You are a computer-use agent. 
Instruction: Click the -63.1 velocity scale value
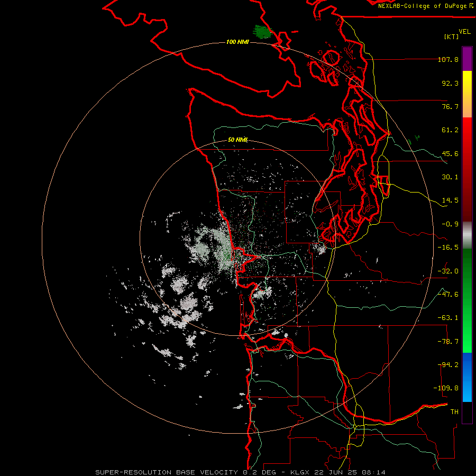[448, 318]
